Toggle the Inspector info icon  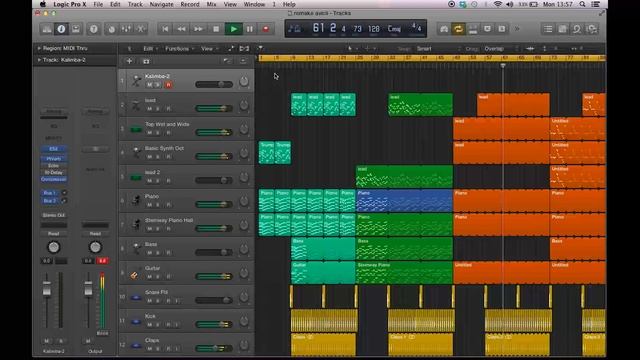[61, 29]
